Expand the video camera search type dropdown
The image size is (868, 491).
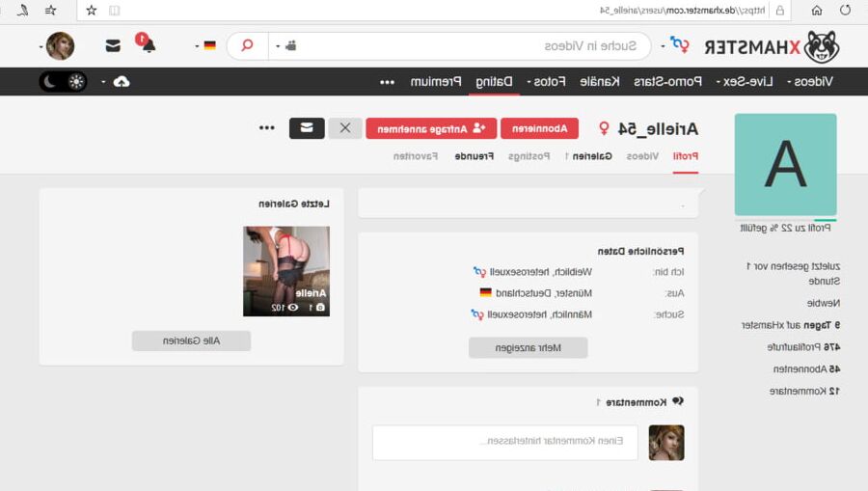tap(286, 45)
